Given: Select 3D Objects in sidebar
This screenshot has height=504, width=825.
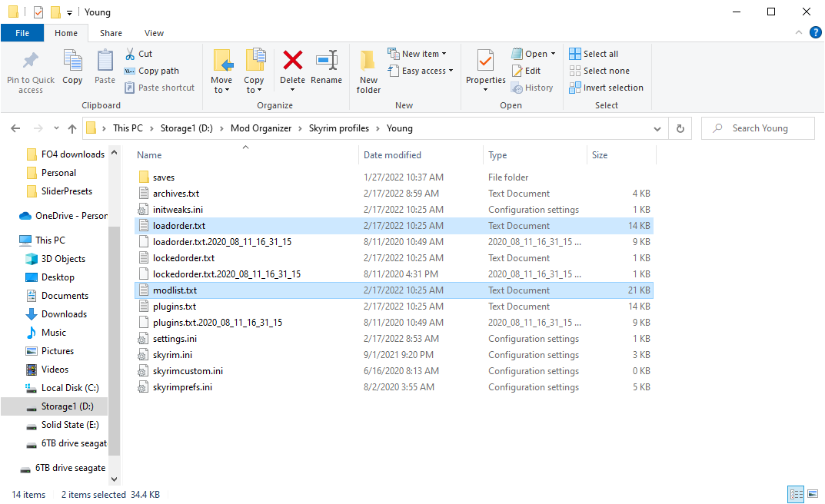Looking at the screenshot, I should 63,259.
